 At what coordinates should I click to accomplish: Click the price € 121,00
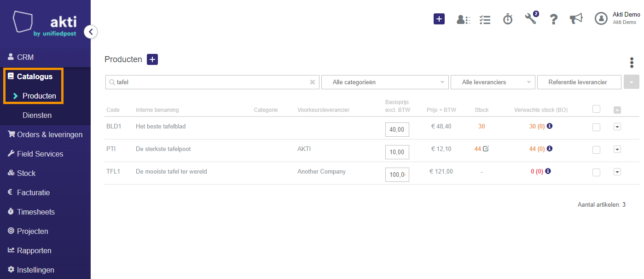coord(441,171)
